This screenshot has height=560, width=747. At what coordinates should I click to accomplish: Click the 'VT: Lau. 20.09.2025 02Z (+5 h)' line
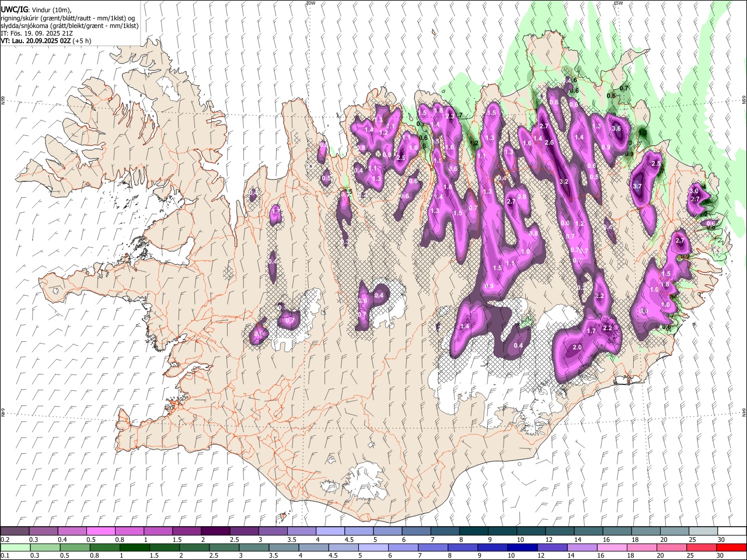pyautogui.click(x=46, y=41)
